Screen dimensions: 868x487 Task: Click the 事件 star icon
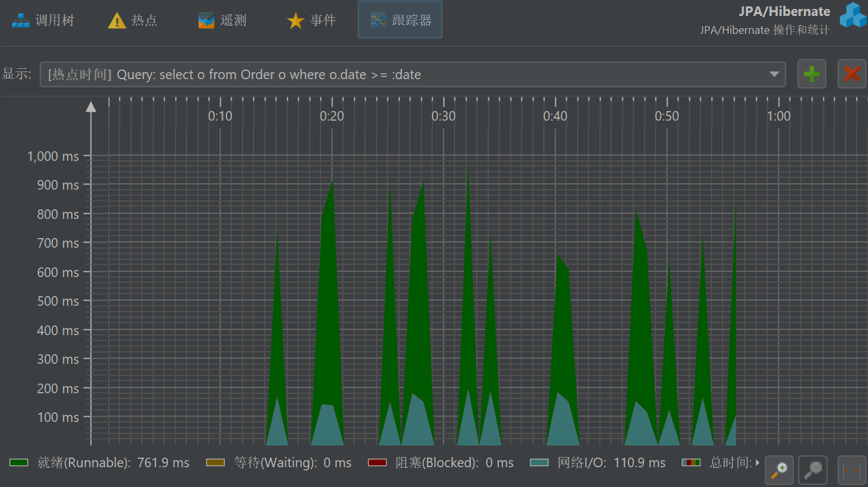click(x=296, y=21)
